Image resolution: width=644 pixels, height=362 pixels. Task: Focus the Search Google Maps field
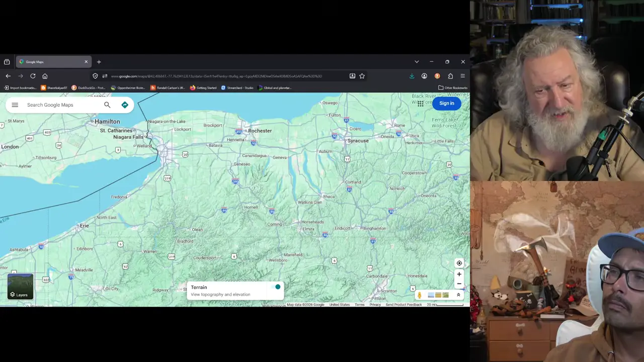pyautogui.click(x=63, y=105)
